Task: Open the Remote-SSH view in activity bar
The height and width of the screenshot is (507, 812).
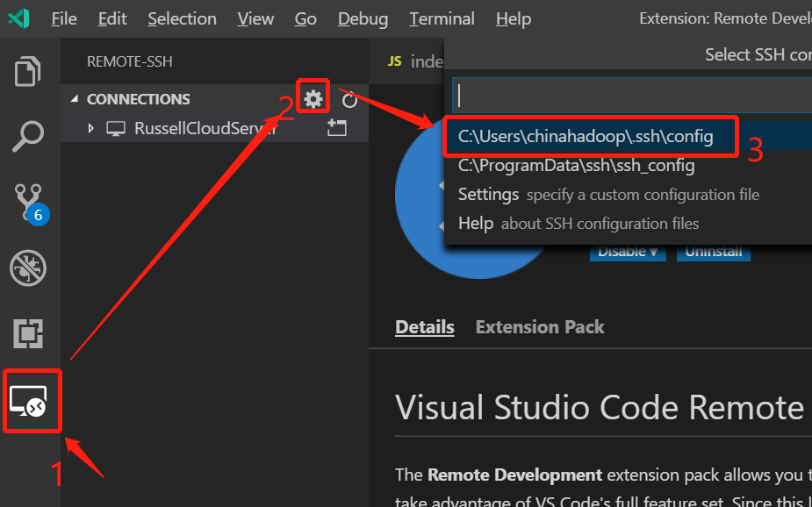Action: 28,401
